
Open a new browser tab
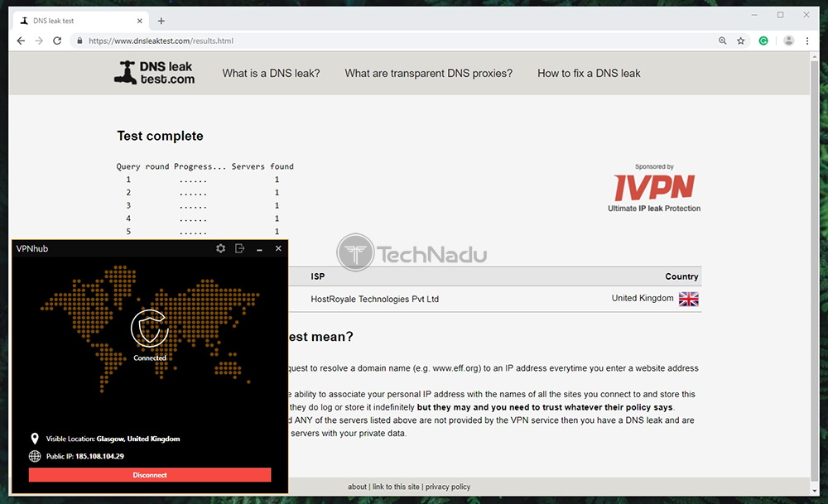pyautogui.click(x=161, y=22)
